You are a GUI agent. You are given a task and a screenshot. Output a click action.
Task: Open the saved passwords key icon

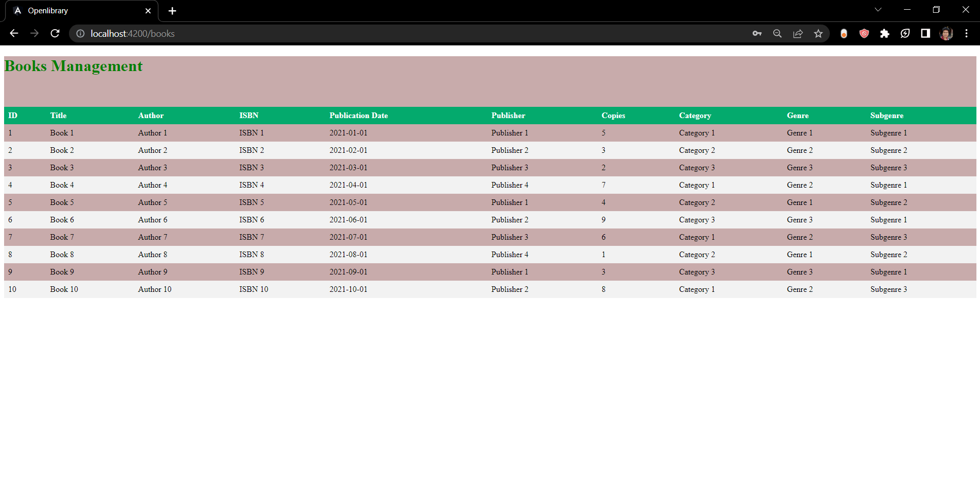click(757, 33)
